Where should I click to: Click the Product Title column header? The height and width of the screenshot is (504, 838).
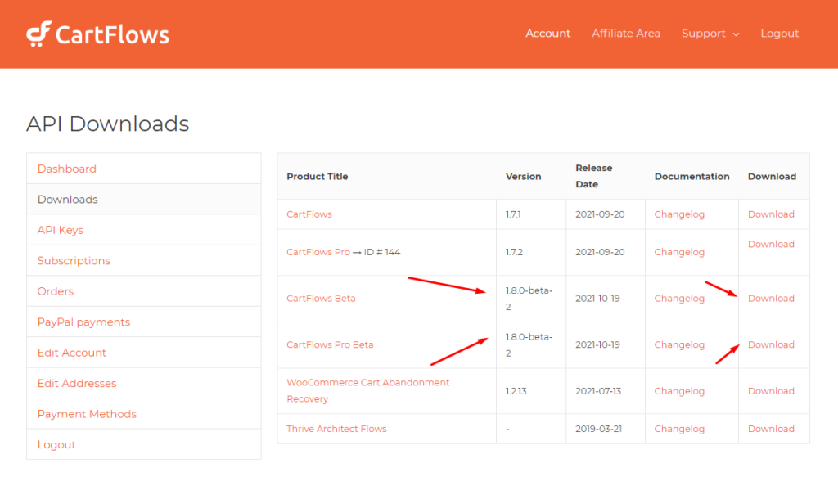point(317,177)
